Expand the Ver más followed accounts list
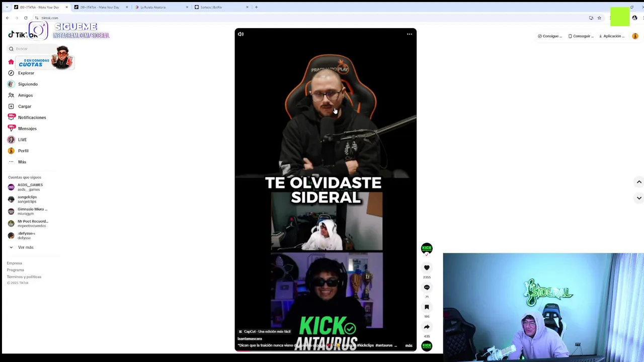The image size is (644, 362). [21, 247]
